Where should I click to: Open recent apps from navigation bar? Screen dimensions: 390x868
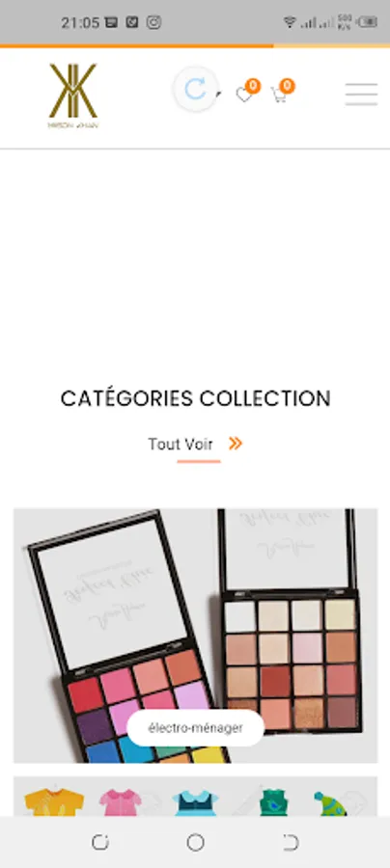(99, 843)
